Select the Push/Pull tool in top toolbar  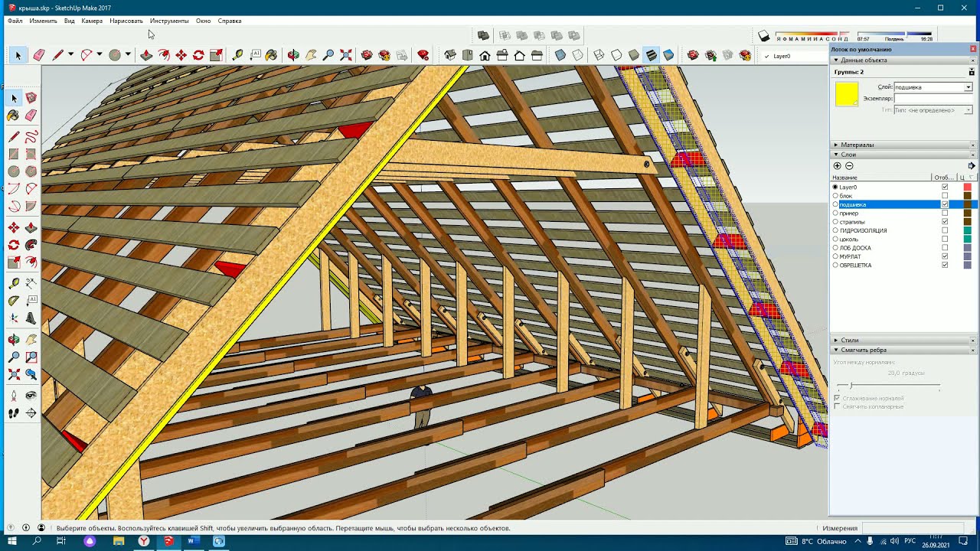coord(146,55)
